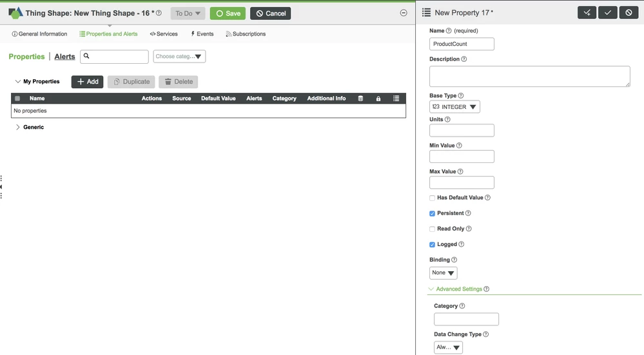This screenshot has width=644, height=355.
Task: Click the Default Value column header
Action: coord(218,99)
